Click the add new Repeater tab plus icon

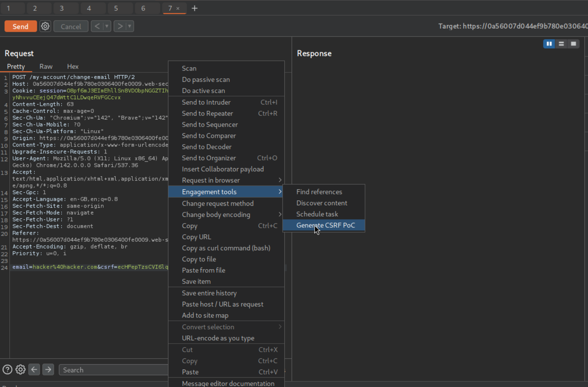[195, 8]
